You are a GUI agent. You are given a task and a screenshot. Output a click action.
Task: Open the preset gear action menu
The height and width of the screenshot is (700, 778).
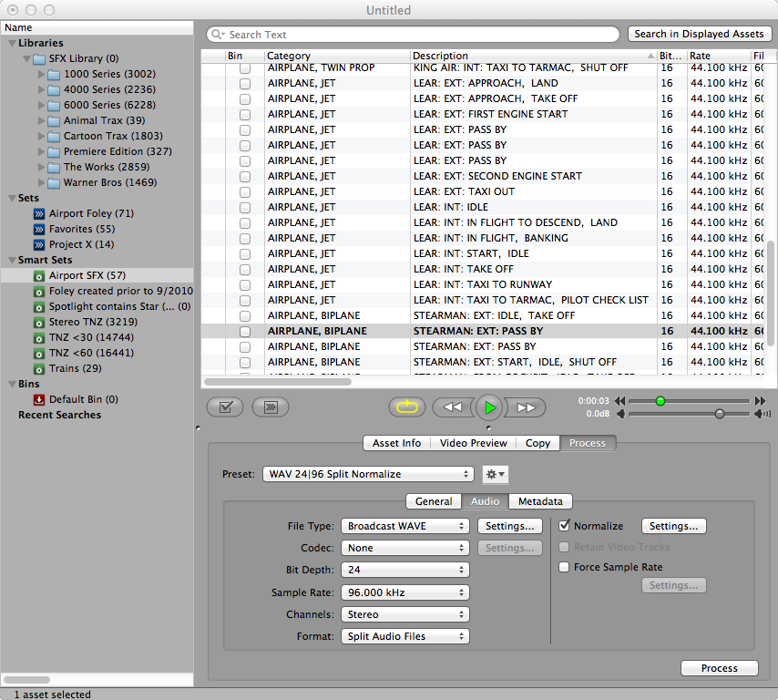tap(496, 474)
